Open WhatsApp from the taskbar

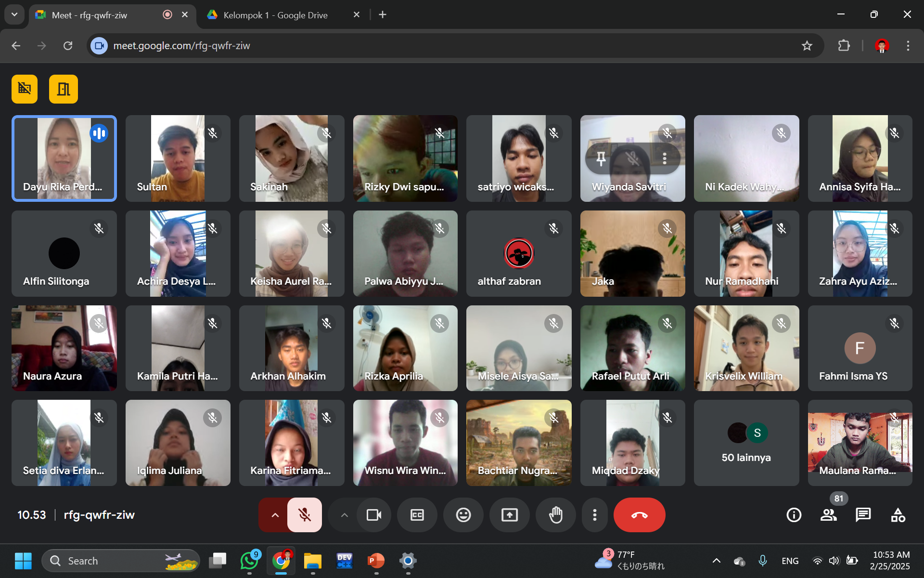coord(249,561)
